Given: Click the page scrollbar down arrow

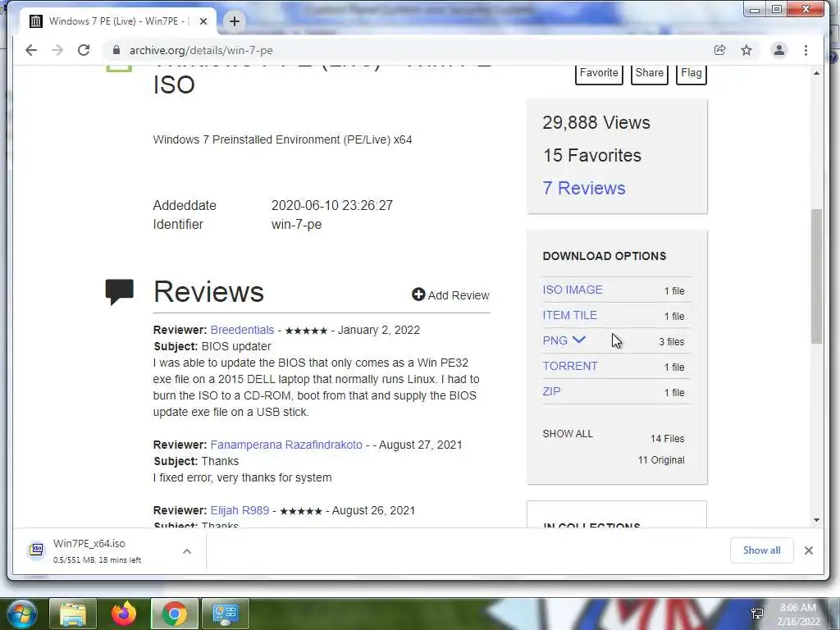Looking at the screenshot, I should pos(816,519).
